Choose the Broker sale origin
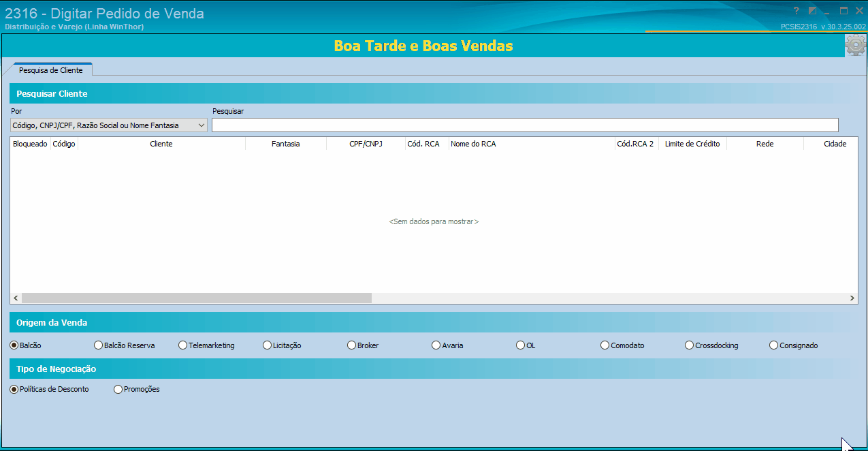 (x=363, y=345)
